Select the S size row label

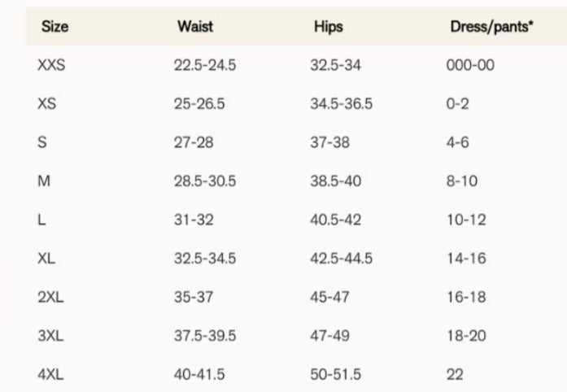coord(42,142)
